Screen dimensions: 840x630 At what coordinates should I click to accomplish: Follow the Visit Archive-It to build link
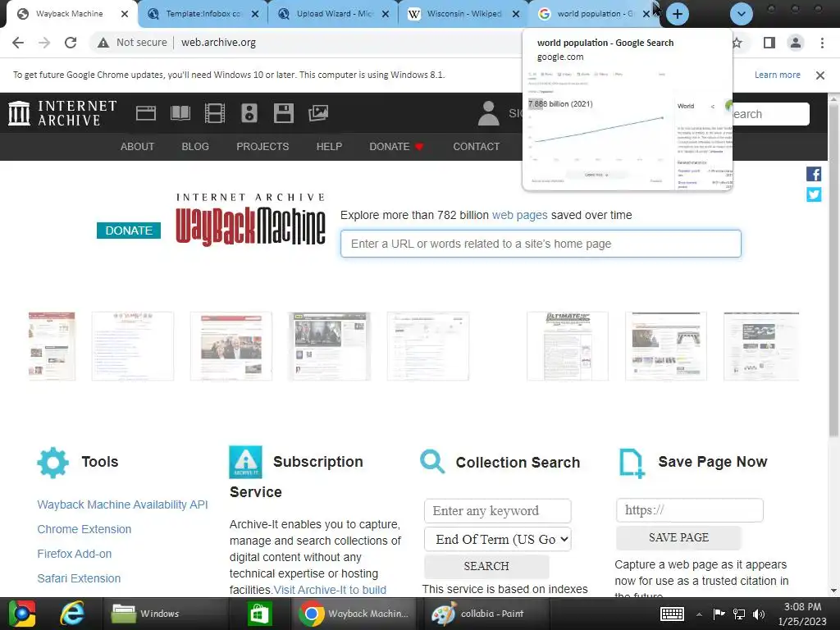pyautogui.click(x=330, y=590)
